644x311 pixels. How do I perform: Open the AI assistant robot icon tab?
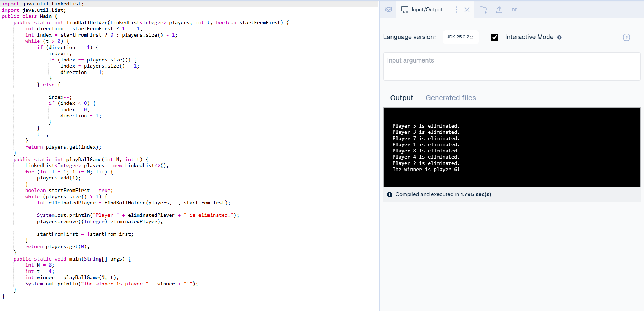click(x=389, y=10)
